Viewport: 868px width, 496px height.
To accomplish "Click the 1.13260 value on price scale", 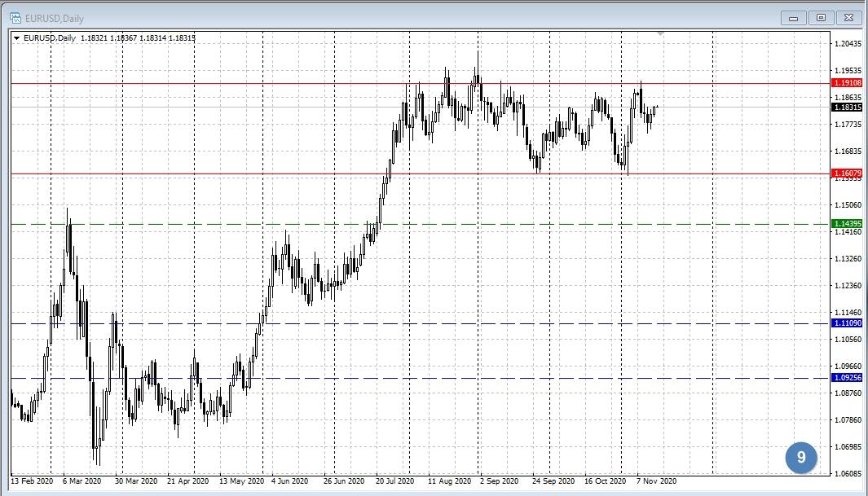I will [x=848, y=259].
